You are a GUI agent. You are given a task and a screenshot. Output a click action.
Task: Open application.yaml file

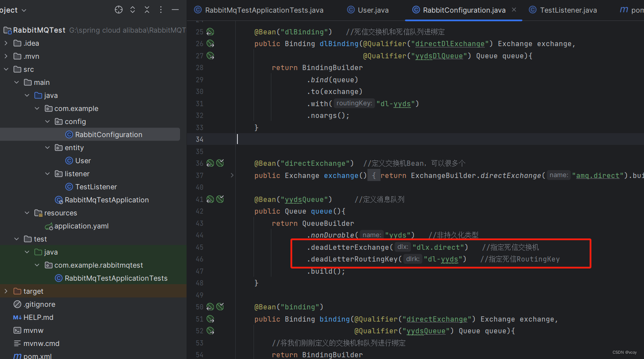77,226
